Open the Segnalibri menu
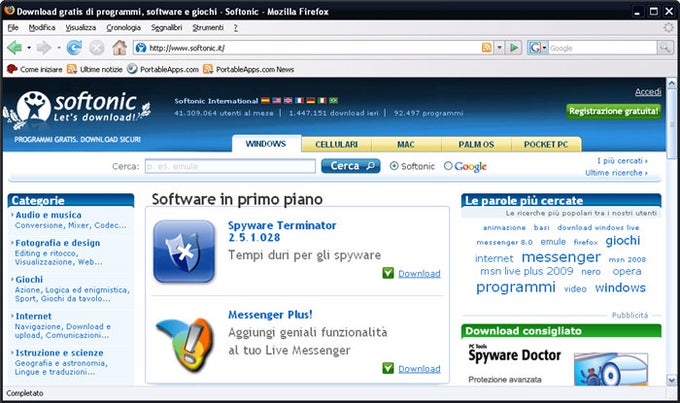 pyautogui.click(x=167, y=28)
